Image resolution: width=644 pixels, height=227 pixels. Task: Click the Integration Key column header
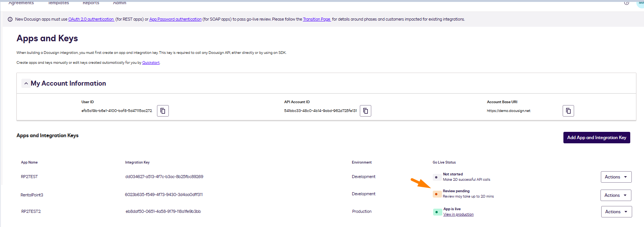click(x=137, y=162)
